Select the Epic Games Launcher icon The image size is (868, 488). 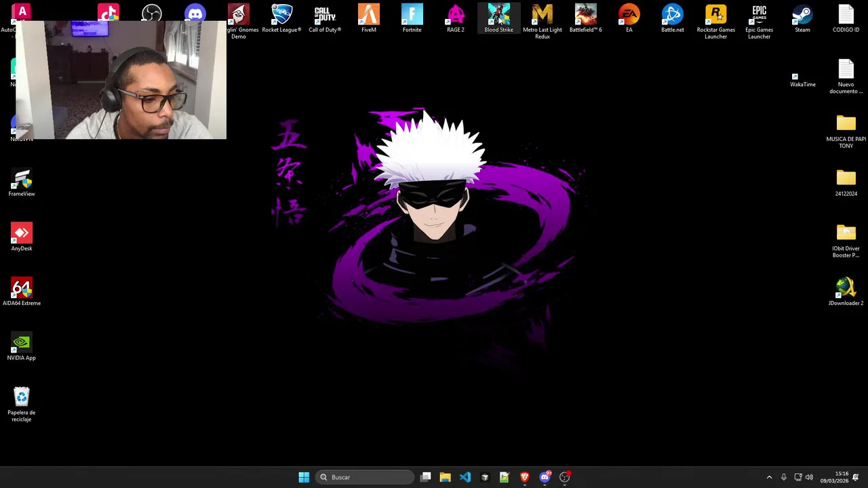[x=759, y=22]
